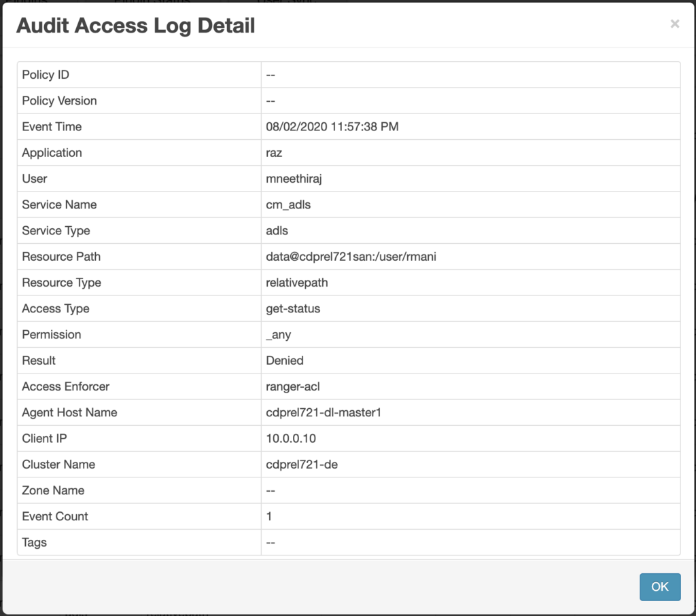Screen dimensions: 696x616
Task: Click the Audit Access Log Detail title
Action: click(x=136, y=25)
